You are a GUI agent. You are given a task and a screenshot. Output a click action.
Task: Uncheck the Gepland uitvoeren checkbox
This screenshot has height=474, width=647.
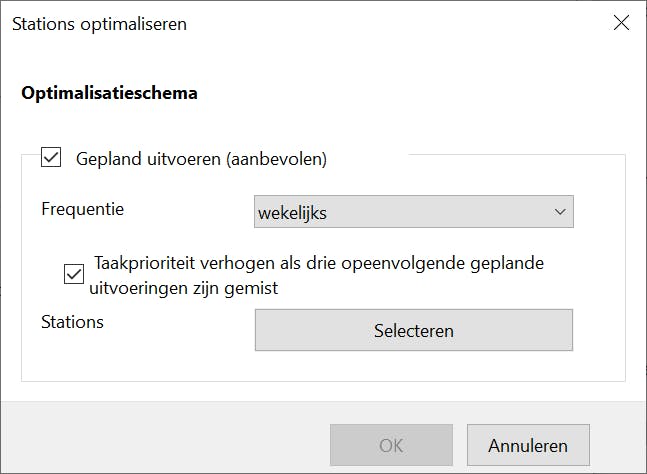51,157
